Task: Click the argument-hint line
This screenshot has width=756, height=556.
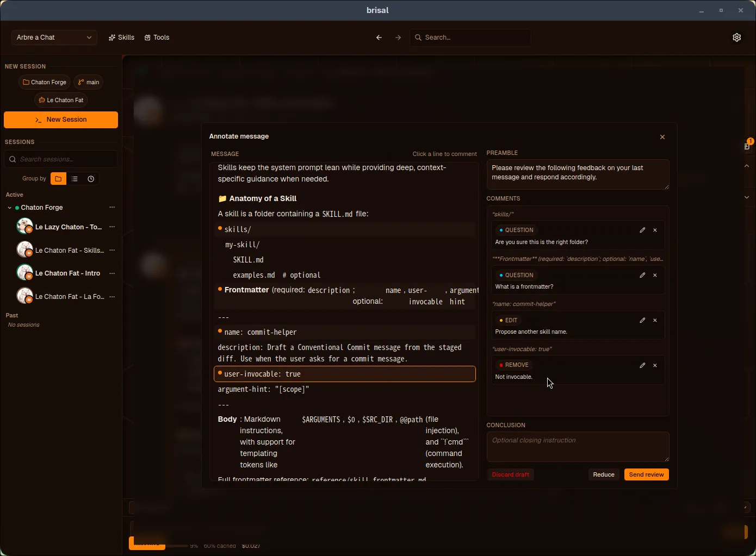Action: coord(345,389)
